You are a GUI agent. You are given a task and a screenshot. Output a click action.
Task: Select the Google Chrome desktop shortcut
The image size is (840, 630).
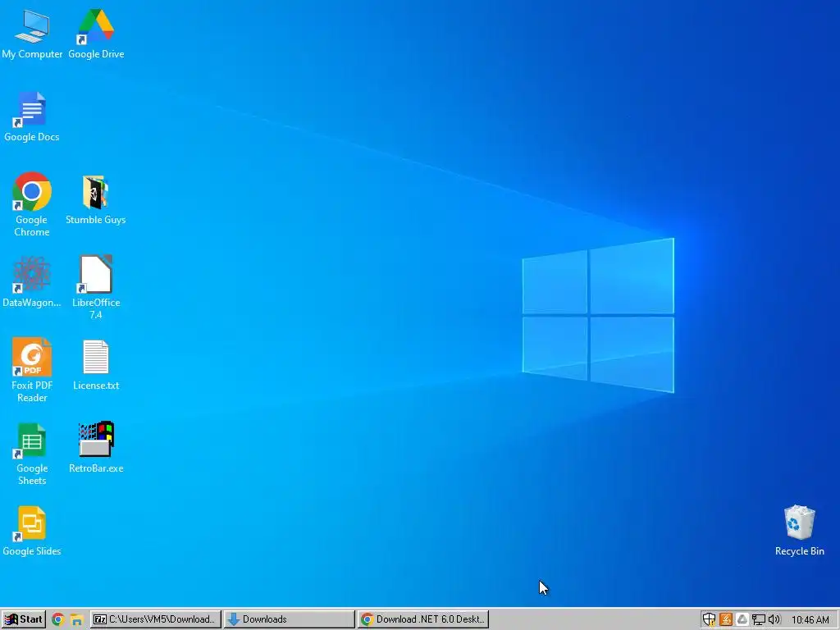coord(32,204)
